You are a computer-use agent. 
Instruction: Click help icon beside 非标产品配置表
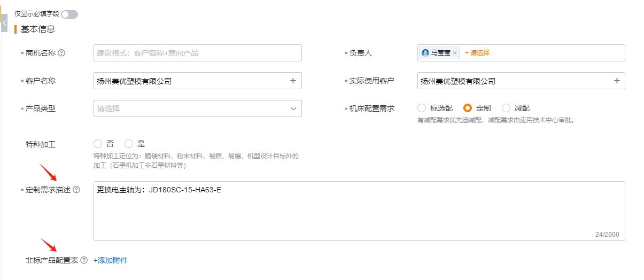click(x=84, y=260)
